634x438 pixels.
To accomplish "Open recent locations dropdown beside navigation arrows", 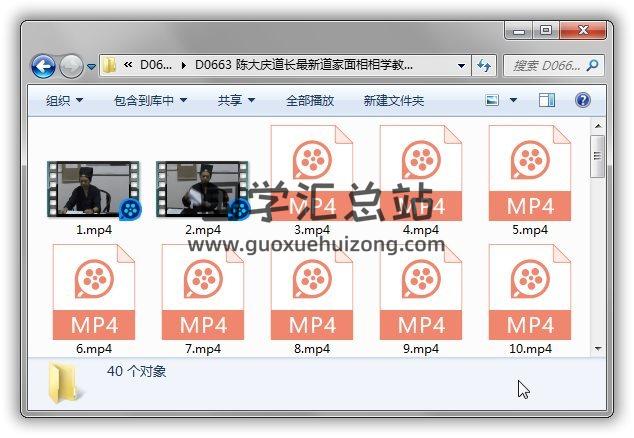I will click(x=92, y=66).
